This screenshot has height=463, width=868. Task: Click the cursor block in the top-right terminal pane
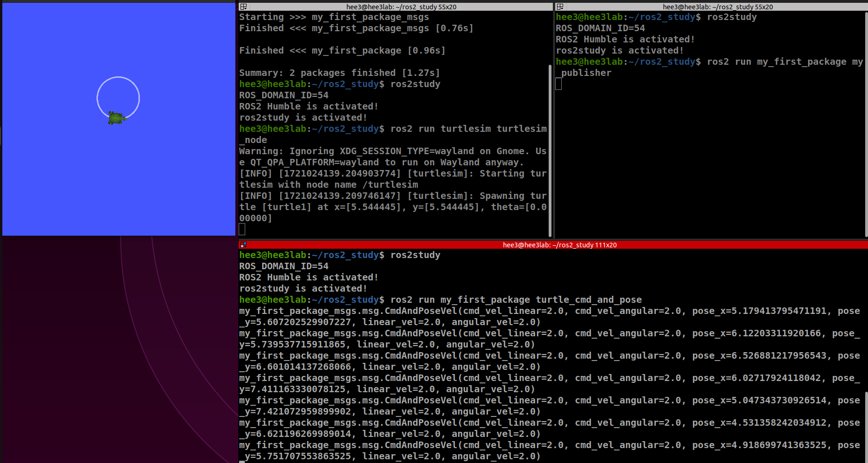(558, 84)
